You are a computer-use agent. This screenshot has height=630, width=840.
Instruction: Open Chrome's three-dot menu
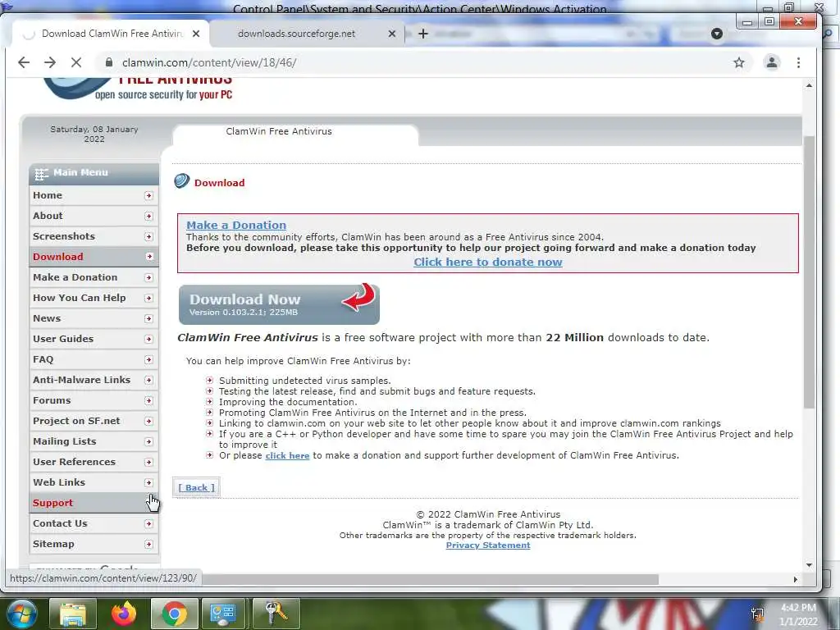pos(798,62)
